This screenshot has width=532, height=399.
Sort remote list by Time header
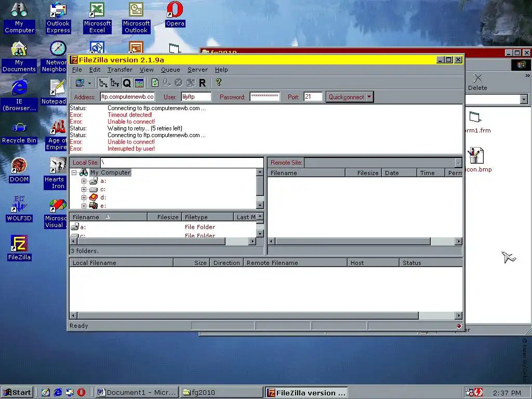click(431, 173)
